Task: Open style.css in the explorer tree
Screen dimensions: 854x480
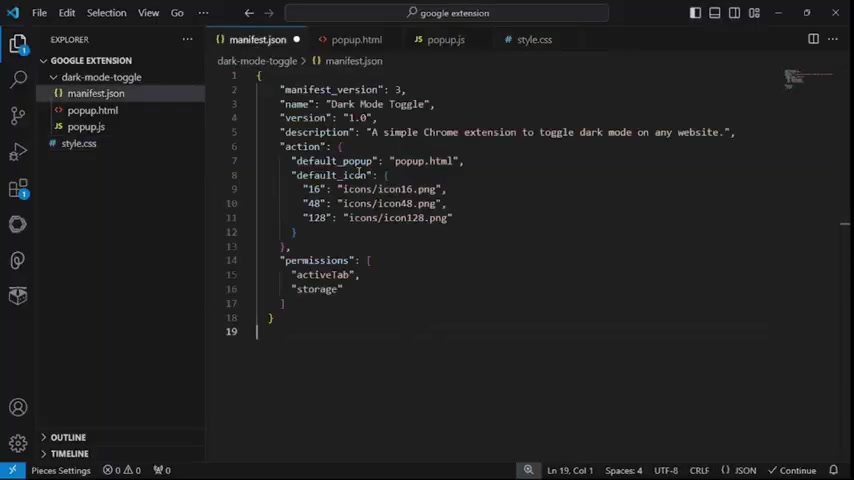Action: [x=79, y=144]
